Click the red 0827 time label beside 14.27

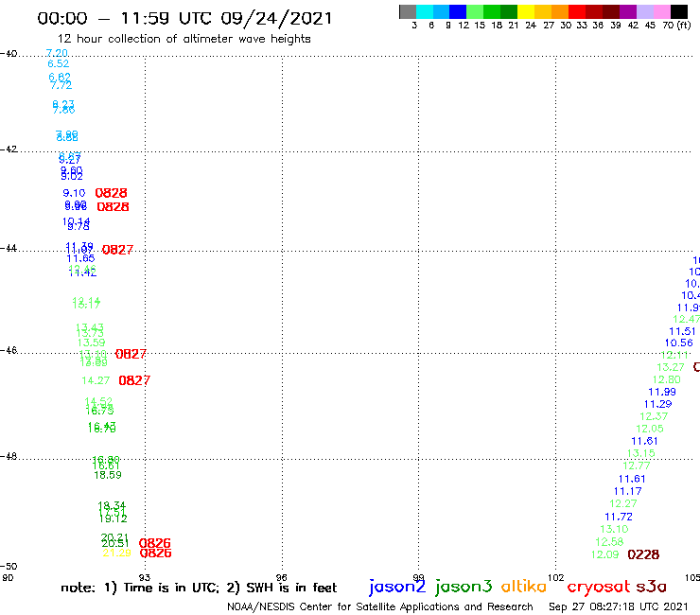pos(134,380)
